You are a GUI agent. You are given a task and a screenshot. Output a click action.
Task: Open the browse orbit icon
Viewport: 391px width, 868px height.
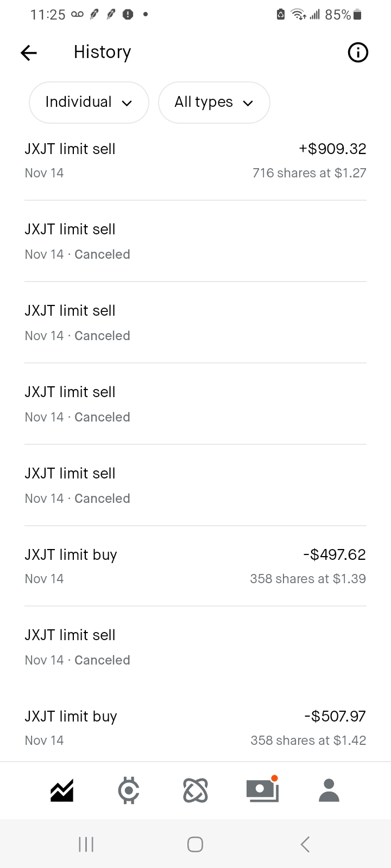tap(195, 790)
